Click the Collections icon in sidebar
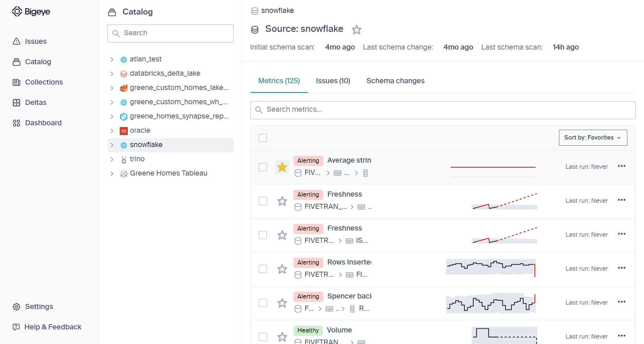This screenshot has height=344, width=644. pyautogui.click(x=16, y=82)
